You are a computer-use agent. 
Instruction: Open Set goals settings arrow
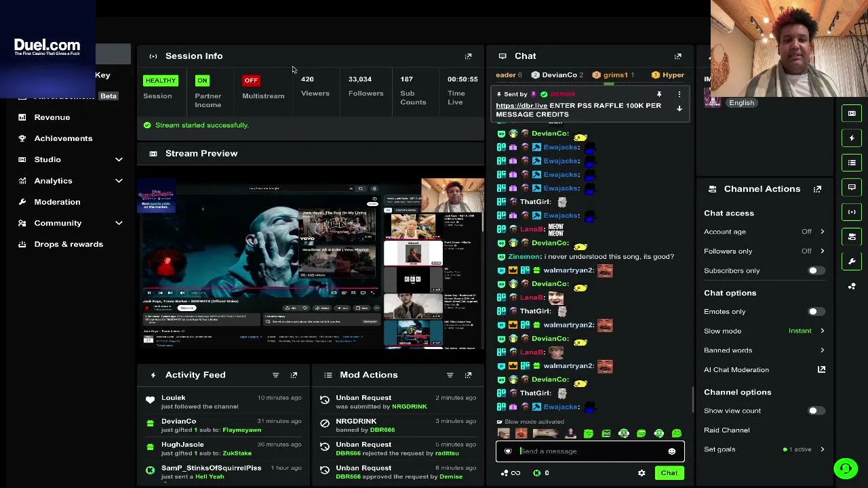[822, 449]
